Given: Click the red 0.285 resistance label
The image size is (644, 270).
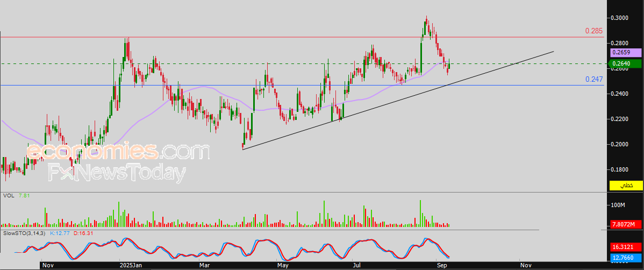Looking at the screenshot, I should pos(594,31).
